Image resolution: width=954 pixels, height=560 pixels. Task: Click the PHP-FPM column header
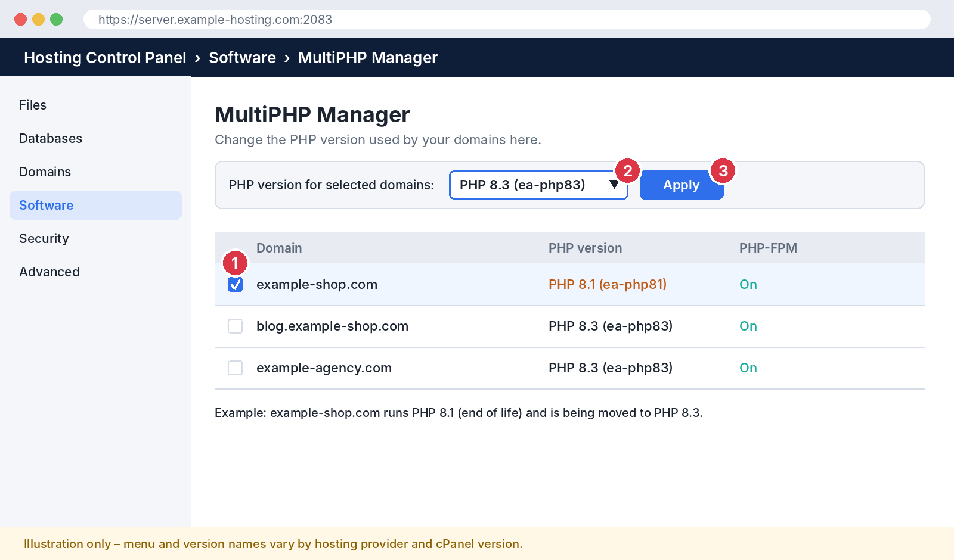point(768,248)
